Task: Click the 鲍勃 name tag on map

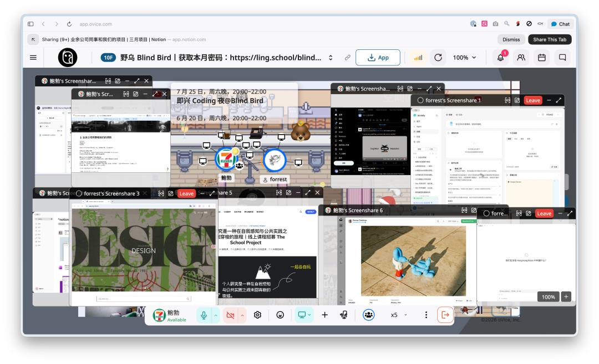Action: (x=226, y=178)
